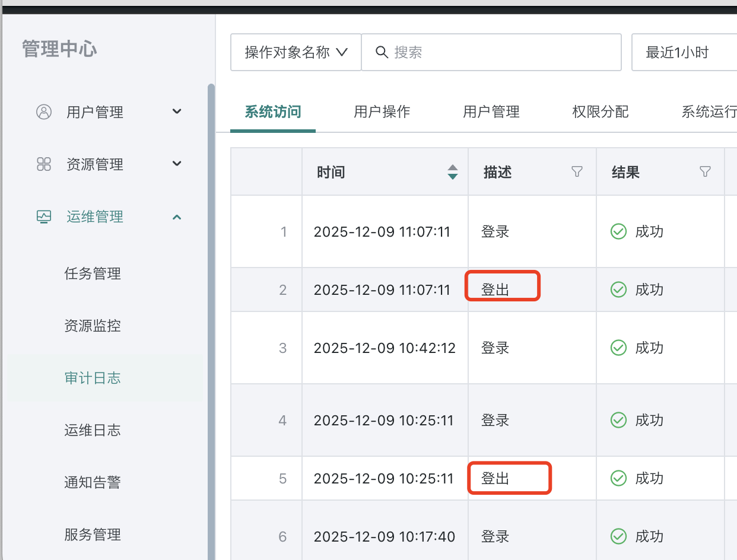The image size is (737, 560).
Task: Open the 最近1小时 time range dropdown
Action: coord(682,52)
